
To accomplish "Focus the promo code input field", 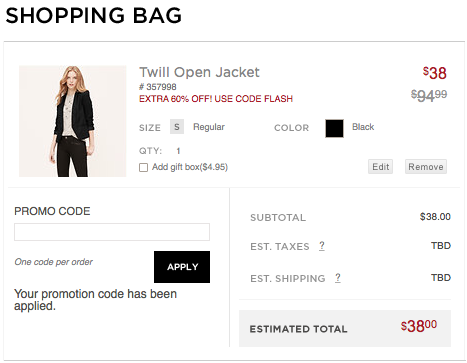I will [x=112, y=232].
